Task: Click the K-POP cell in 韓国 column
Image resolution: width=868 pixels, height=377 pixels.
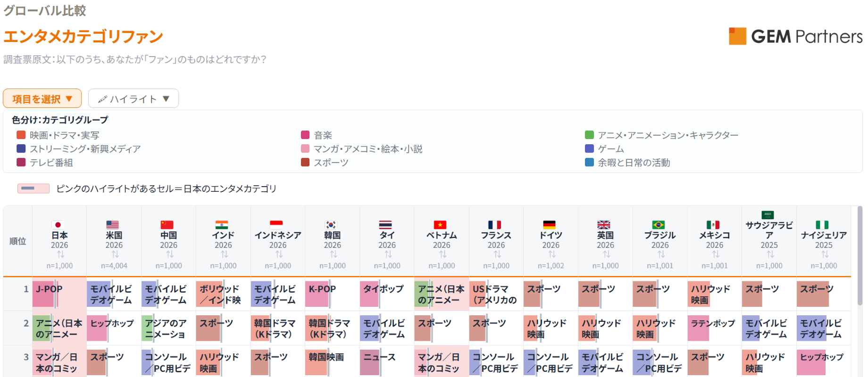Action: click(x=333, y=294)
